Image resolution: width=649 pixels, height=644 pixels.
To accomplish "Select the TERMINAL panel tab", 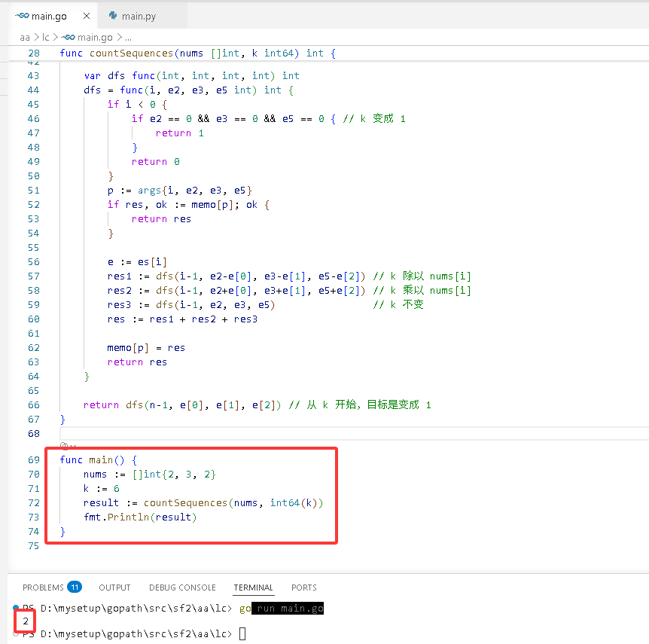I will (x=253, y=588).
